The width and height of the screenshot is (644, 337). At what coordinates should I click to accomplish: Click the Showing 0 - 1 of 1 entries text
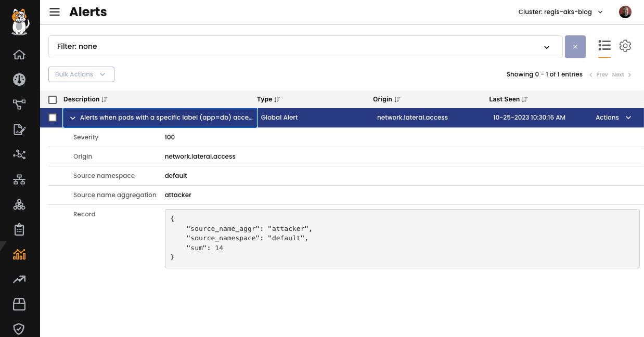point(545,74)
